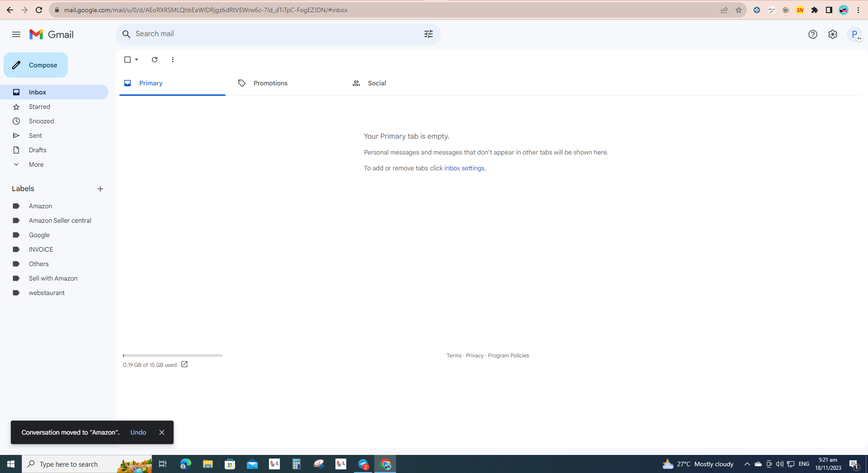
Task: Go forward in browser
Action: click(x=24, y=10)
